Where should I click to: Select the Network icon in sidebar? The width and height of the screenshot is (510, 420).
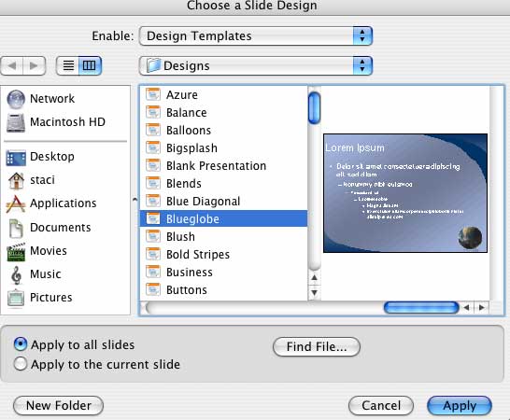(16, 99)
